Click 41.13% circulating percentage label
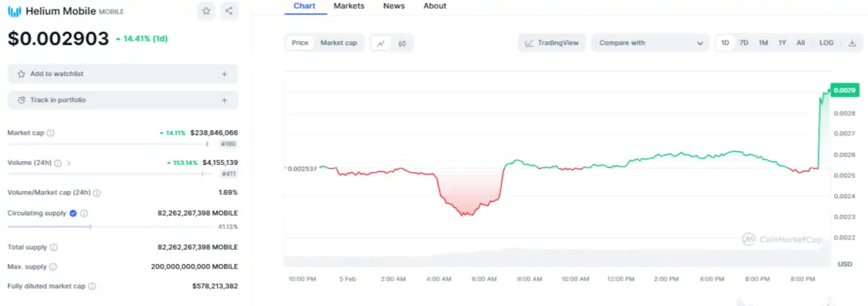The width and height of the screenshot is (868, 306). coord(228,226)
